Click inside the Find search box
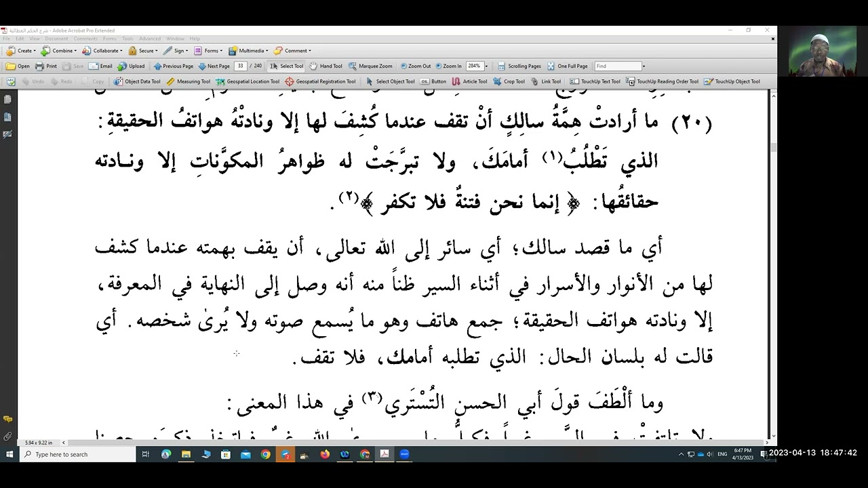 click(617, 66)
